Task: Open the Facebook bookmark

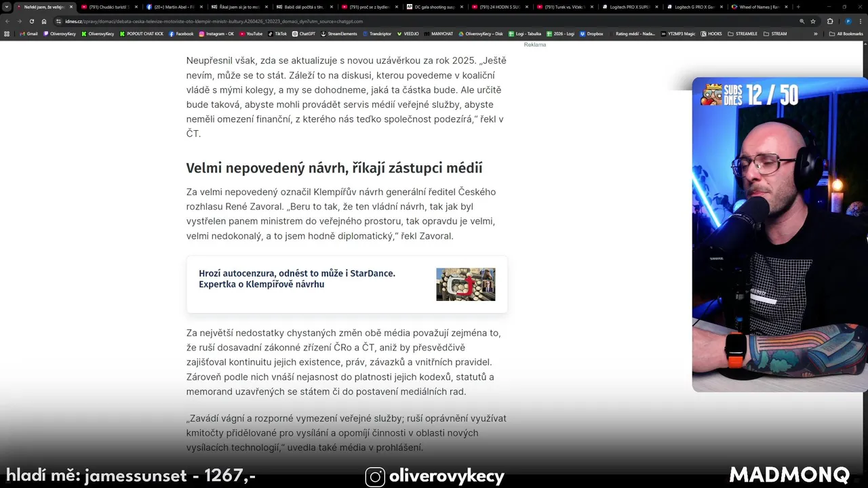Action: 181,34
